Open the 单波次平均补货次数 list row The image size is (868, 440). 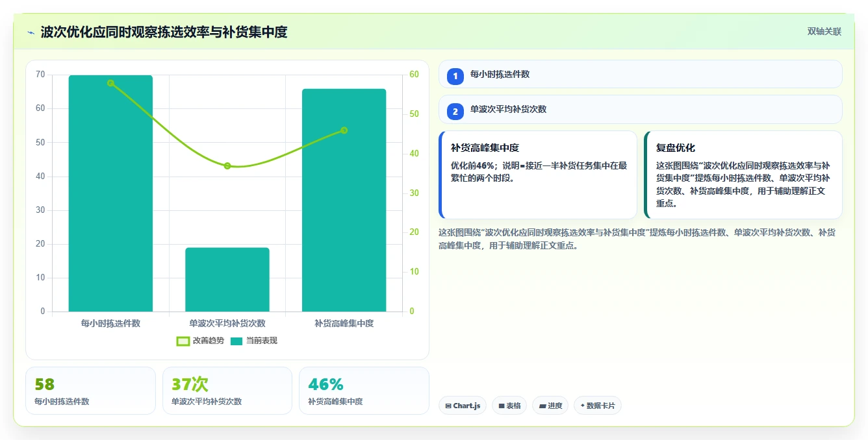640,109
